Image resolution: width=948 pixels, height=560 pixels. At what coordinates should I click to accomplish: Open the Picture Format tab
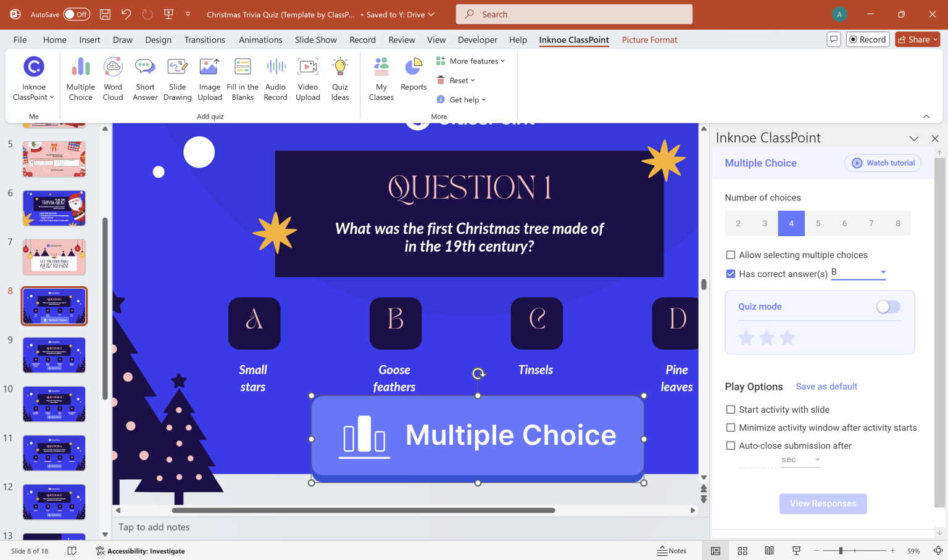(649, 39)
